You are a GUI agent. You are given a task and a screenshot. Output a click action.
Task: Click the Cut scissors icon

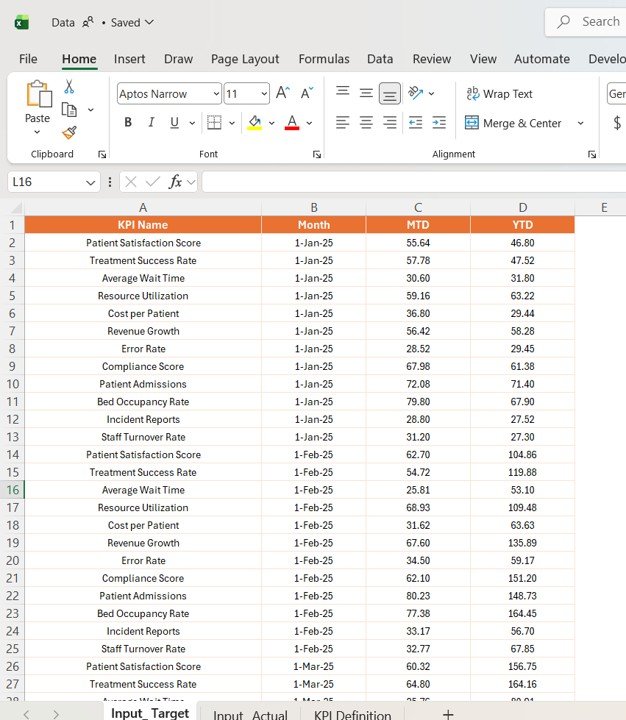pos(69,86)
